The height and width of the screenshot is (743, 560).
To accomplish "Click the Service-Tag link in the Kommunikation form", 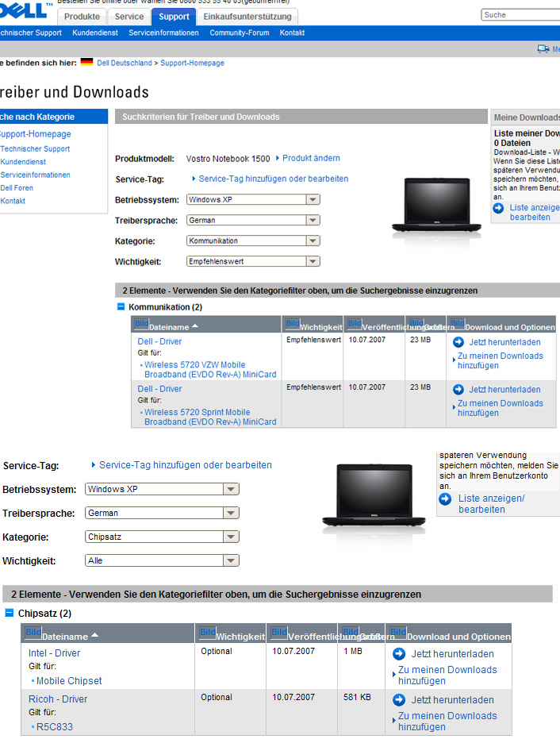I will tap(274, 179).
